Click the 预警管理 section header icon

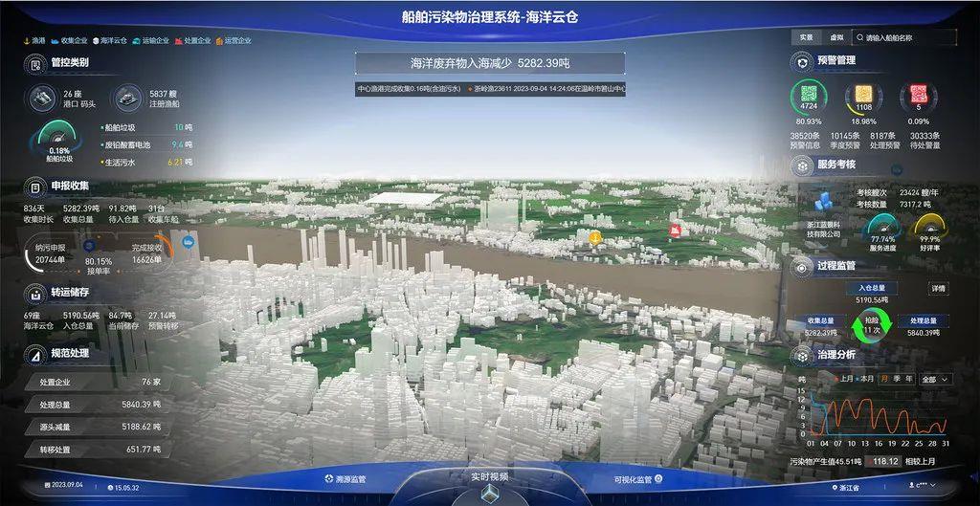(802, 61)
